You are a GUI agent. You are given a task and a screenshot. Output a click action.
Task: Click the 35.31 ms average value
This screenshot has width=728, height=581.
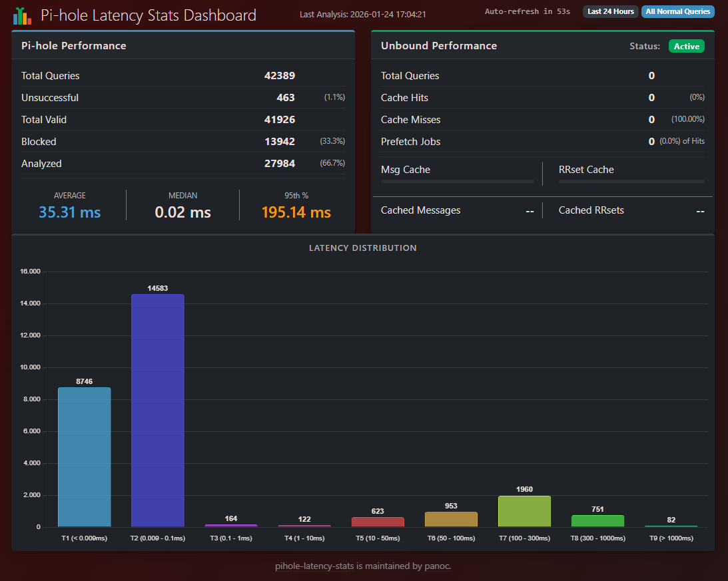tap(69, 212)
